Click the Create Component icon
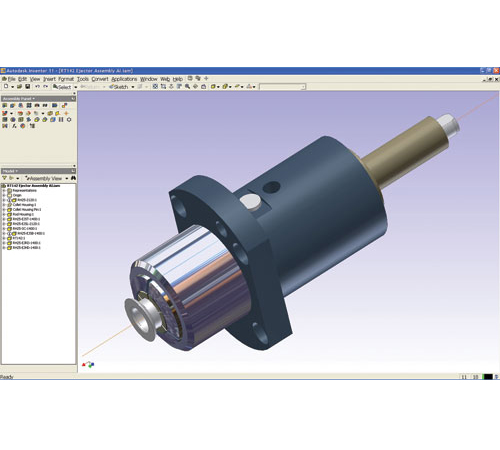The height and width of the screenshot is (450, 500). (12, 105)
